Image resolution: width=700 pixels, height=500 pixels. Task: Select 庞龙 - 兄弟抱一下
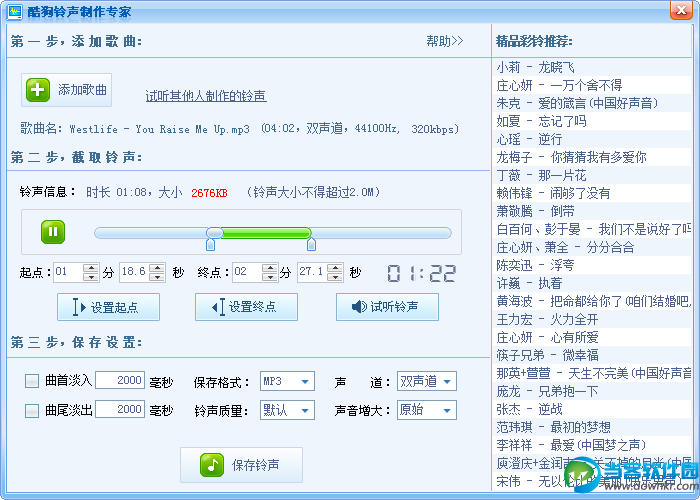click(x=592, y=392)
